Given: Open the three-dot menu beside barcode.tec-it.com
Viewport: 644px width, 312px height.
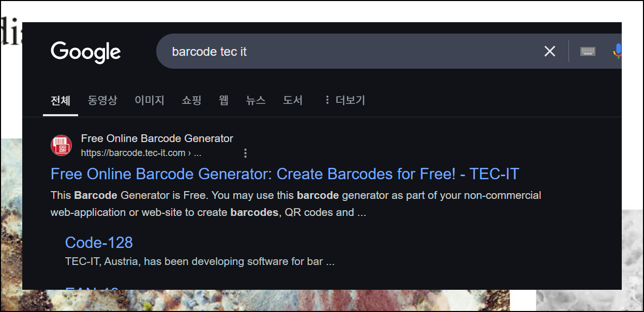Looking at the screenshot, I should point(245,153).
